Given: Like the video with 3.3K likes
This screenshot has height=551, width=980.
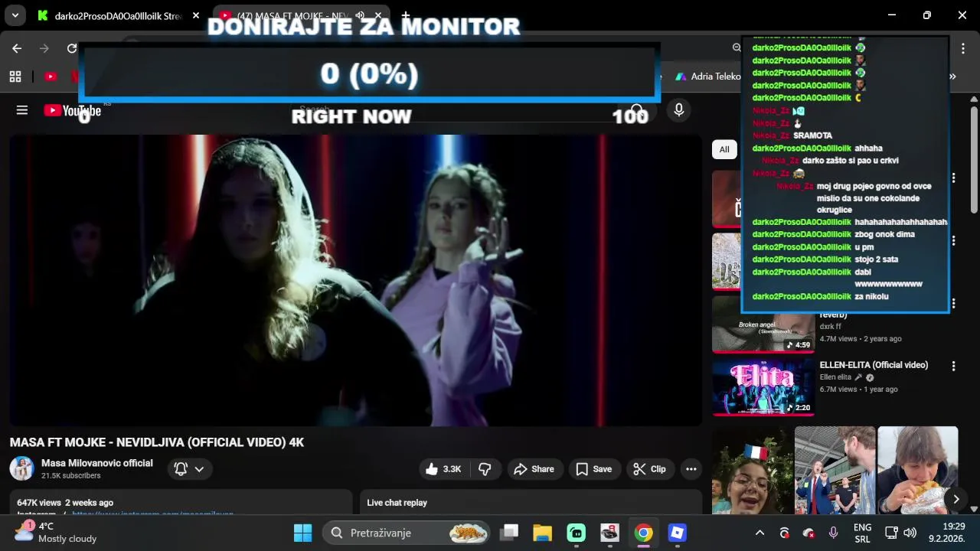Looking at the screenshot, I should 443,469.
